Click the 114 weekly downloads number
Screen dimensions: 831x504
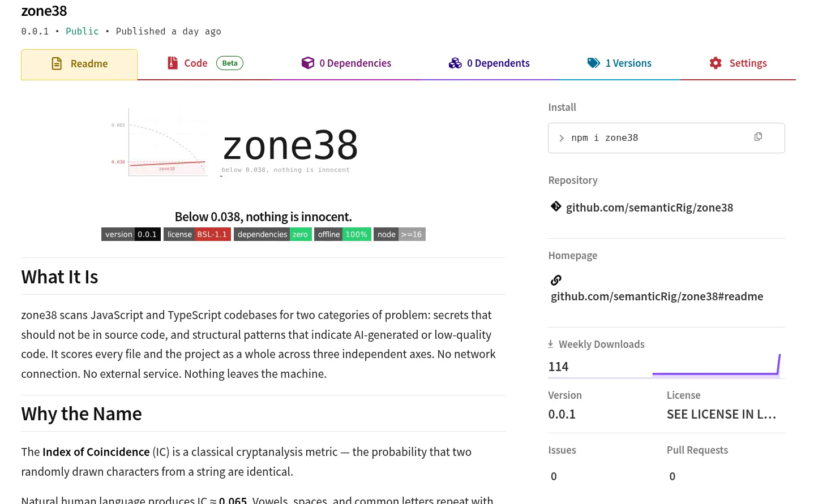pyautogui.click(x=558, y=367)
